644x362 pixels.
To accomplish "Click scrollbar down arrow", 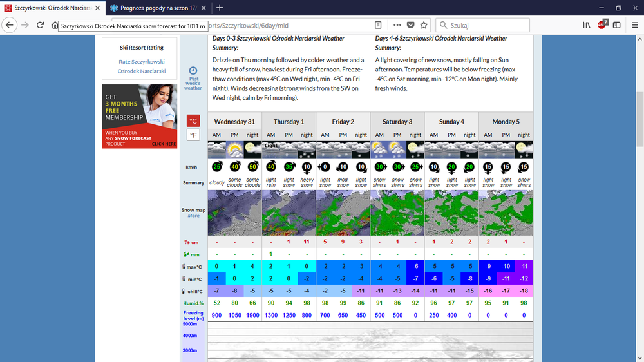I will point(639,358).
